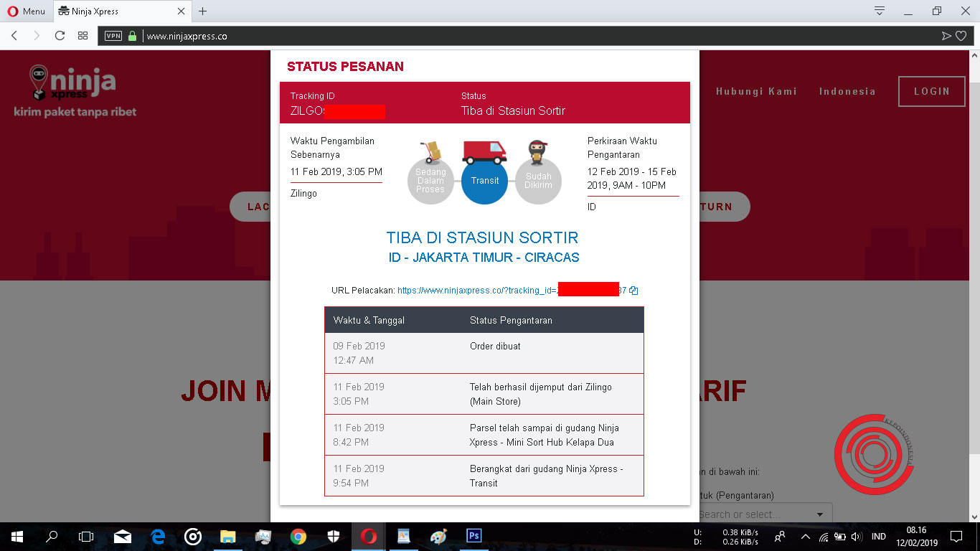The image size is (980, 551).
Task: Open the clock showing 08.16
Action: (917, 537)
